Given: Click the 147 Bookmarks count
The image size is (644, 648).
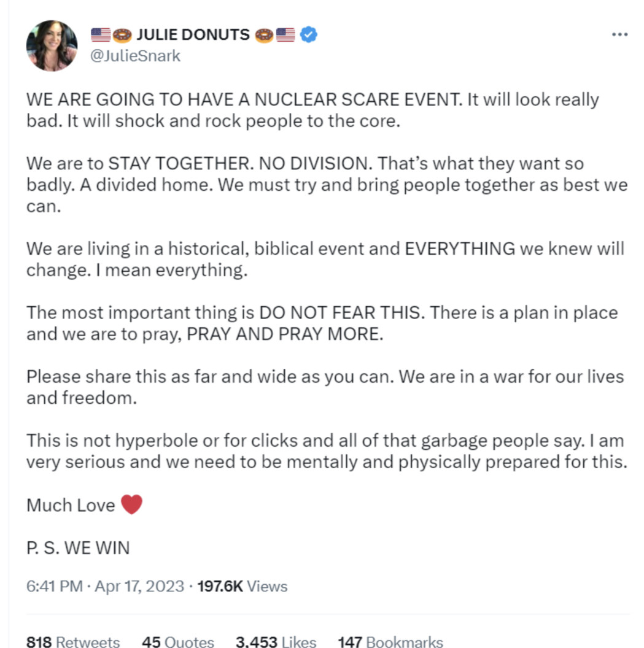Looking at the screenshot, I should 390,641.
